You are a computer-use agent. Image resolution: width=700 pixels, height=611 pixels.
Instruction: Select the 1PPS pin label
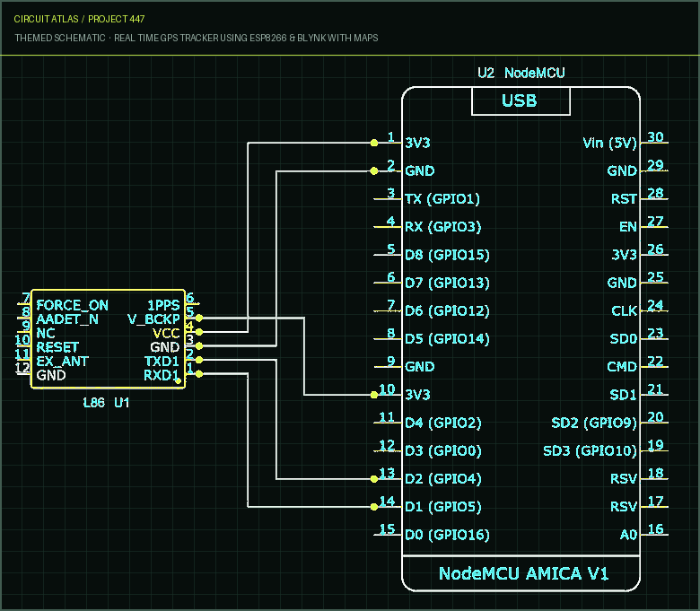[163, 305]
